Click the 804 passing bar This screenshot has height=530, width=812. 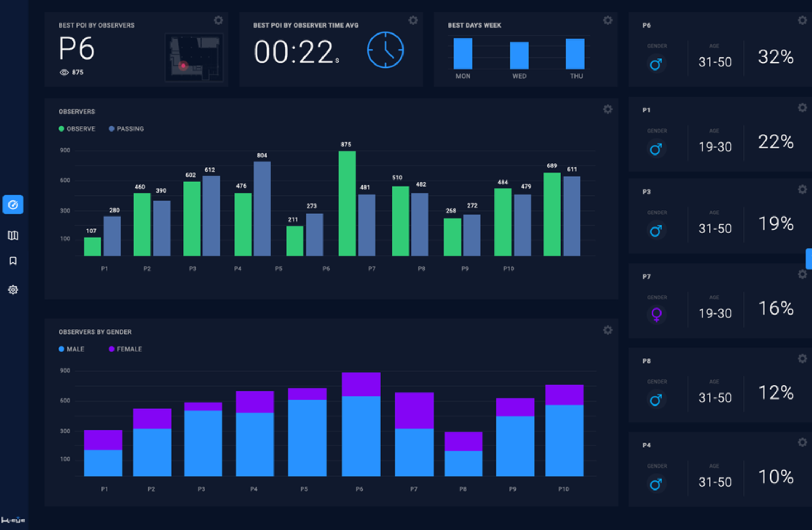(262, 209)
